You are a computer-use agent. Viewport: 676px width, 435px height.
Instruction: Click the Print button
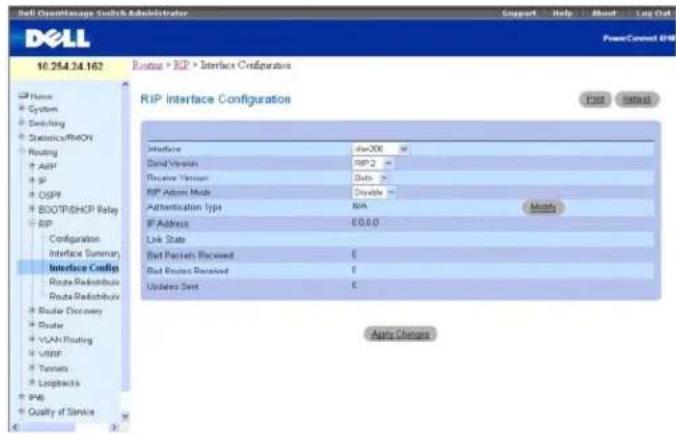595,100
